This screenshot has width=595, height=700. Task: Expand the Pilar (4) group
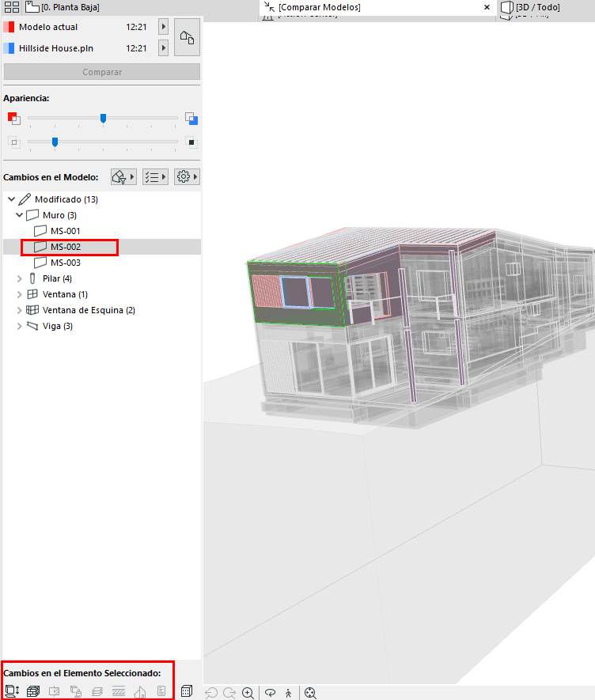[19, 278]
